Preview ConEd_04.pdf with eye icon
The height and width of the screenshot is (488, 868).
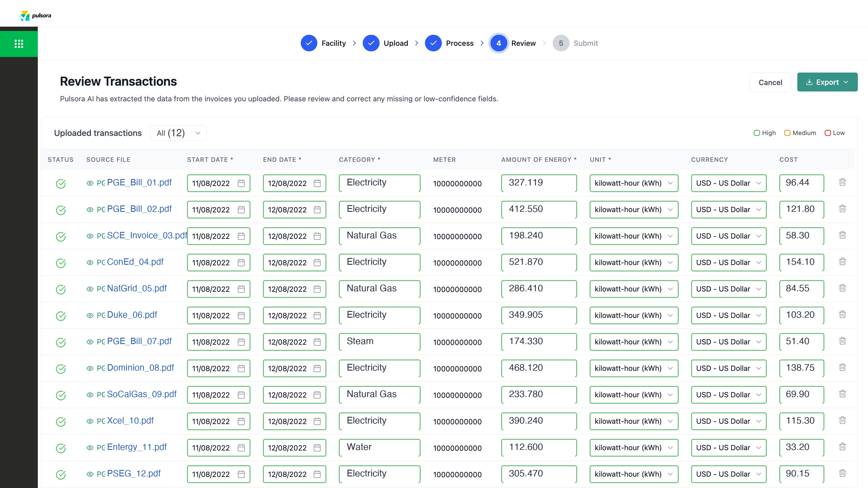point(90,263)
